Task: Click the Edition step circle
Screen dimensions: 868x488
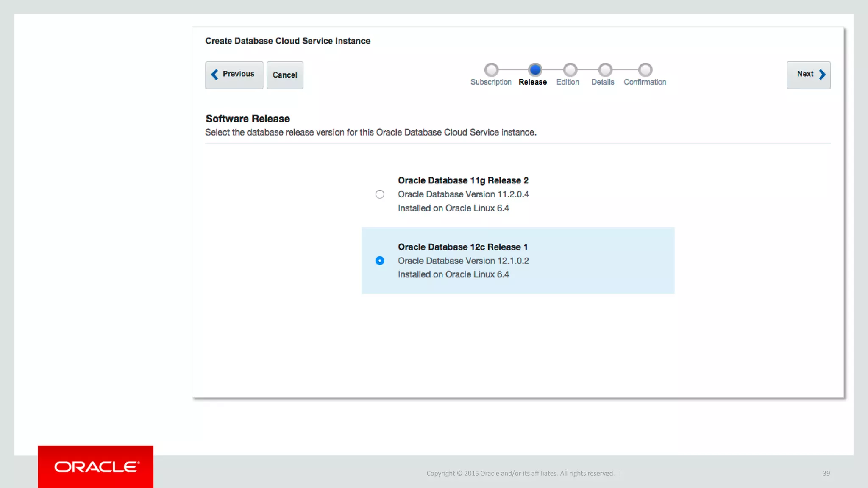Action: [x=570, y=69]
